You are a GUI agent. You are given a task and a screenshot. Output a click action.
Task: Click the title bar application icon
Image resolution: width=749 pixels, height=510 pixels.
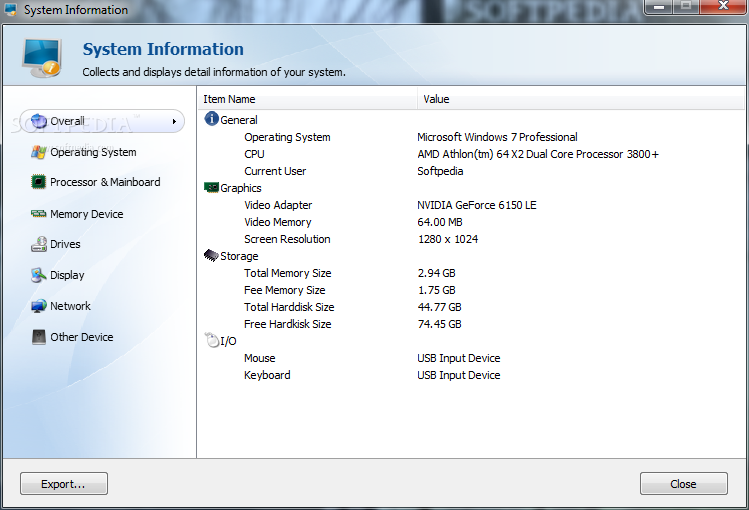pos(10,10)
